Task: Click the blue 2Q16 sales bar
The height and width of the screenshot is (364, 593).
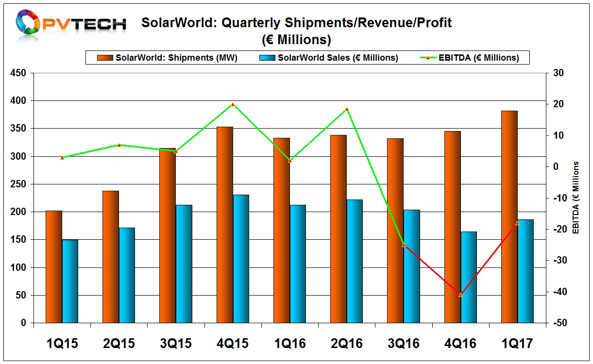Action: coord(354,262)
